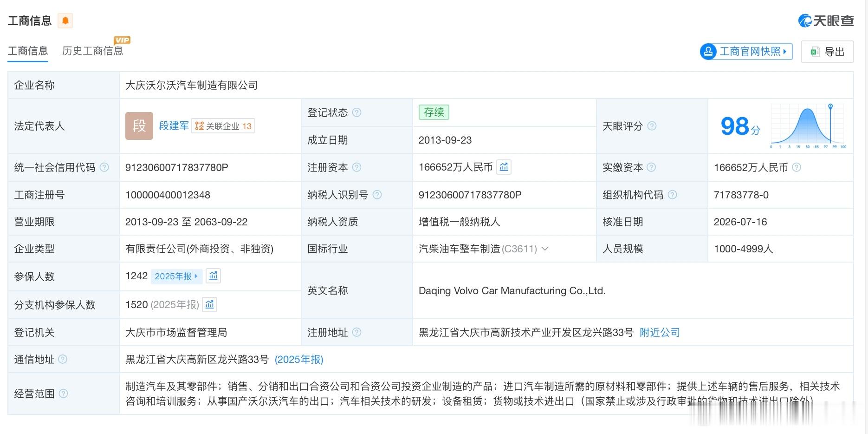
Task: Open the 天眼评分 distribution chart
Action: [808, 125]
